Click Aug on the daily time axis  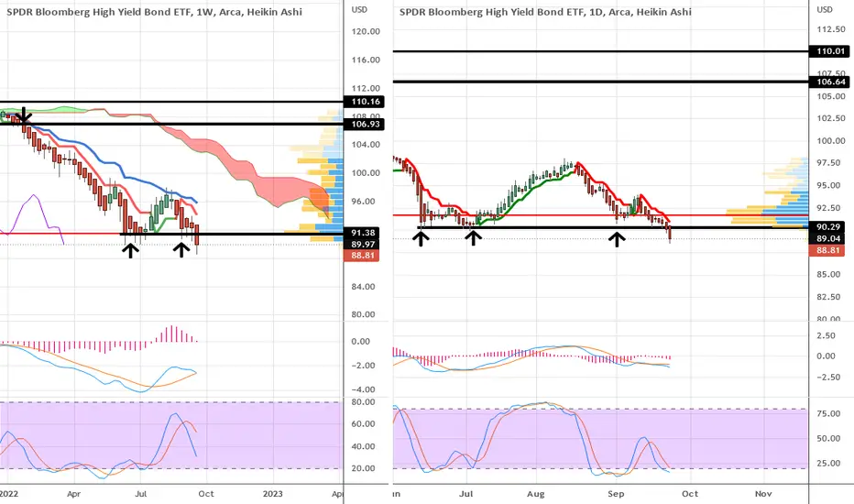click(x=536, y=494)
